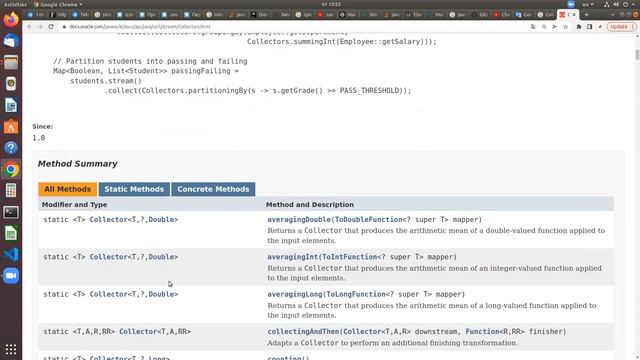Reload the Oracle docs page
This screenshot has height=360, width=640.
(51, 27)
